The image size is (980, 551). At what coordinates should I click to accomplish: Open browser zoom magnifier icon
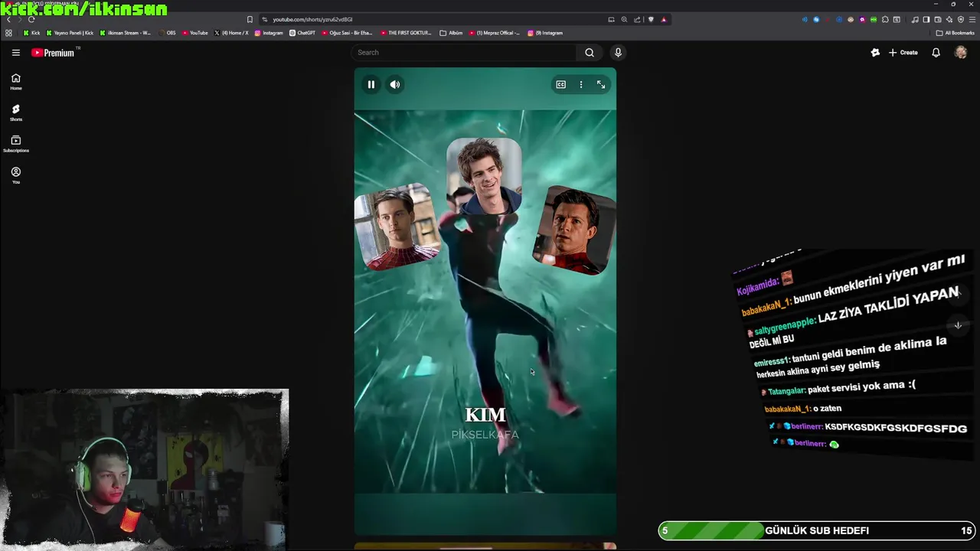click(624, 19)
